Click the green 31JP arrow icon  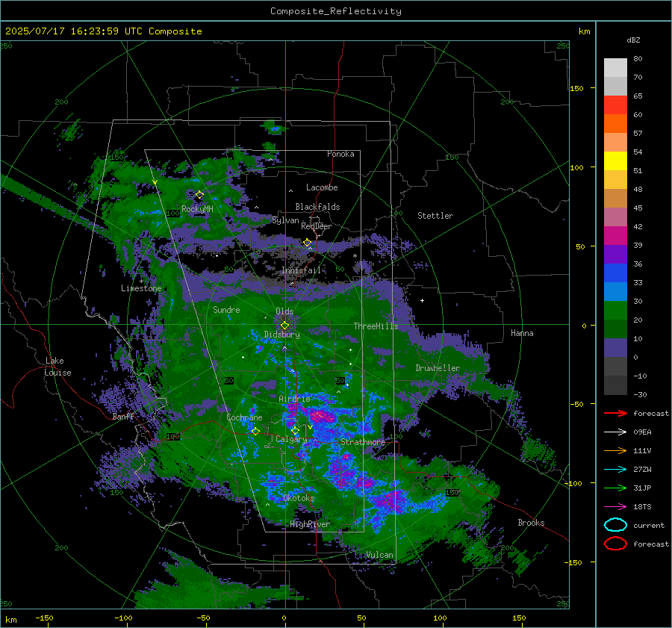pyautogui.click(x=615, y=488)
